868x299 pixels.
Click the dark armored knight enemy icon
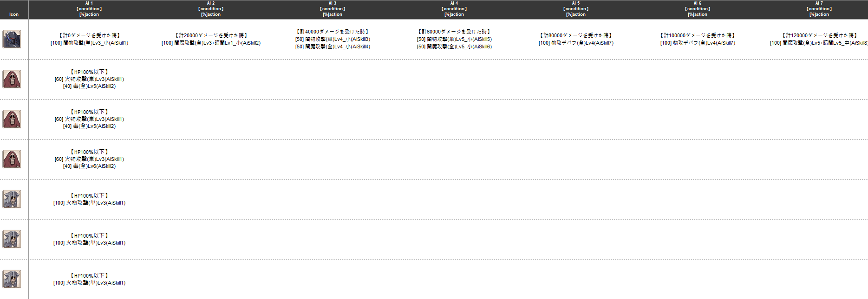coord(12,40)
